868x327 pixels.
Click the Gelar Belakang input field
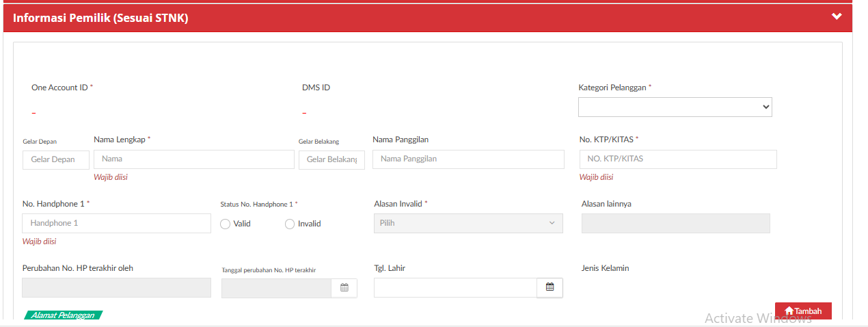click(331, 159)
